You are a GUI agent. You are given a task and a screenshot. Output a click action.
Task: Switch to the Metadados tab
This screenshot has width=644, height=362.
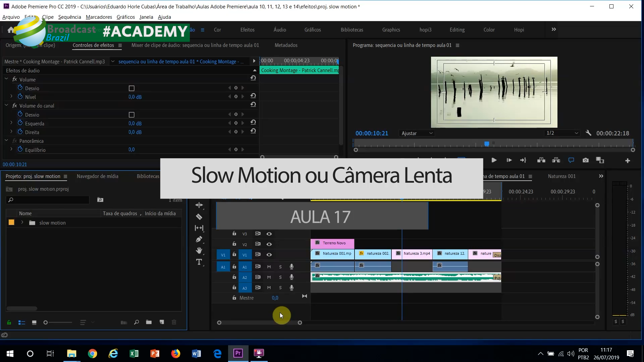click(x=286, y=45)
